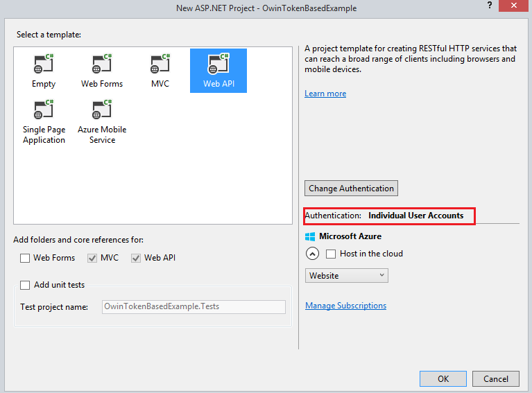Enable the Web Forms checkbox
The height and width of the screenshot is (393, 532).
(x=26, y=258)
